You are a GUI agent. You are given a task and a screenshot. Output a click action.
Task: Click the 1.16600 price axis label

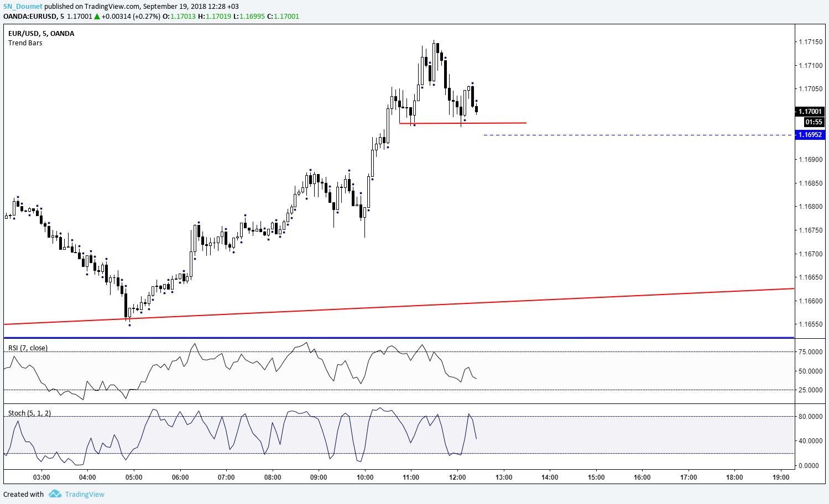click(810, 301)
